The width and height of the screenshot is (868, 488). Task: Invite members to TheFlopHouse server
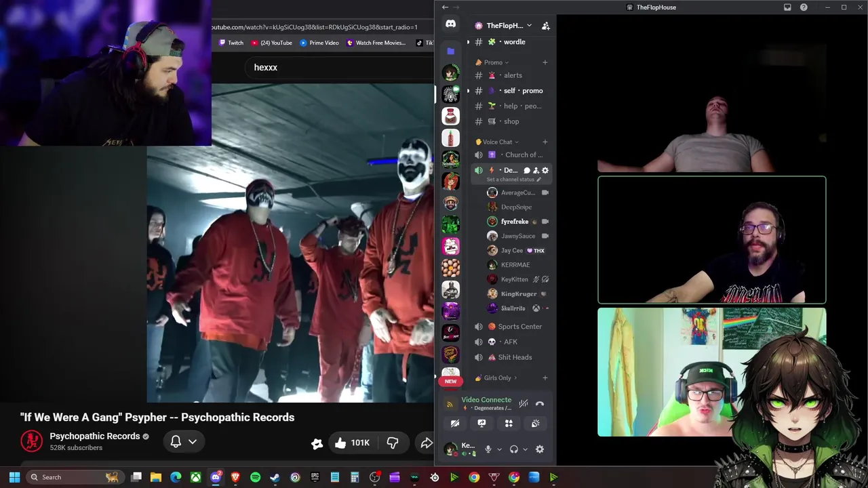(x=546, y=26)
